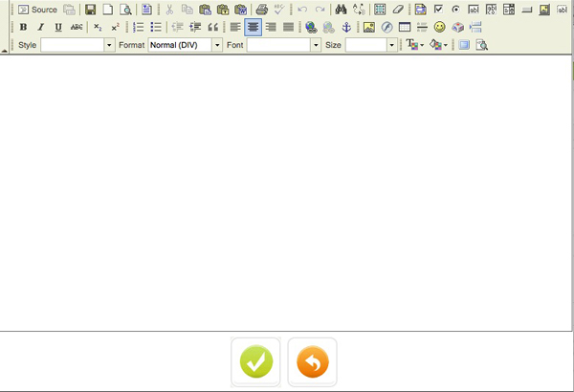Toggle center alignment
Image resolution: width=574 pixels, height=392 pixels.
[253, 27]
